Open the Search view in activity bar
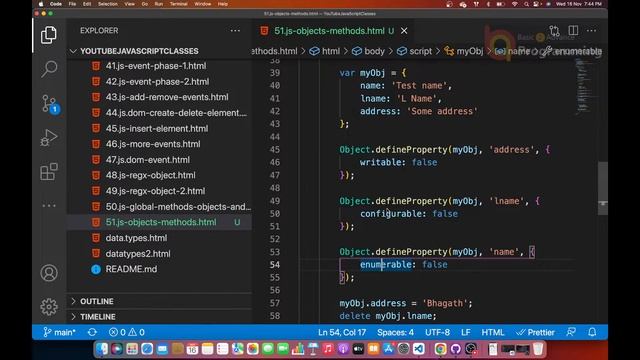Image resolution: width=640 pixels, height=360 pixels. pyautogui.click(x=49, y=69)
